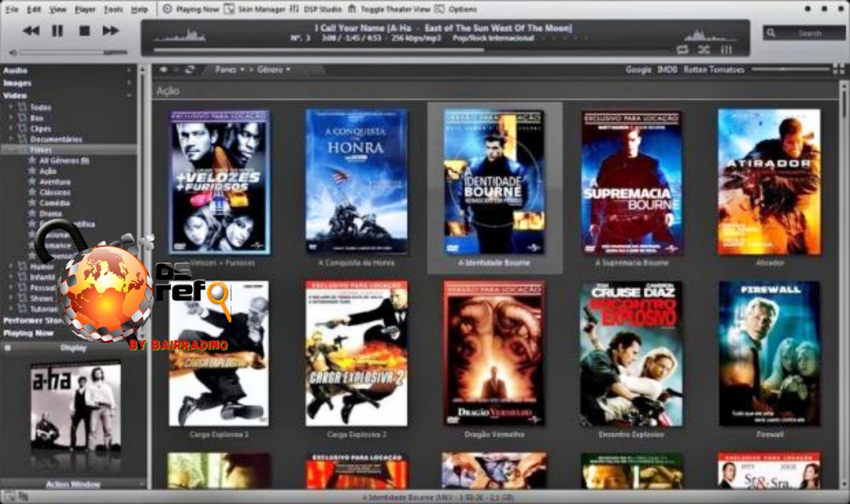
Task: Select the Carga Explosiva 2 cover
Action: click(x=357, y=353)
